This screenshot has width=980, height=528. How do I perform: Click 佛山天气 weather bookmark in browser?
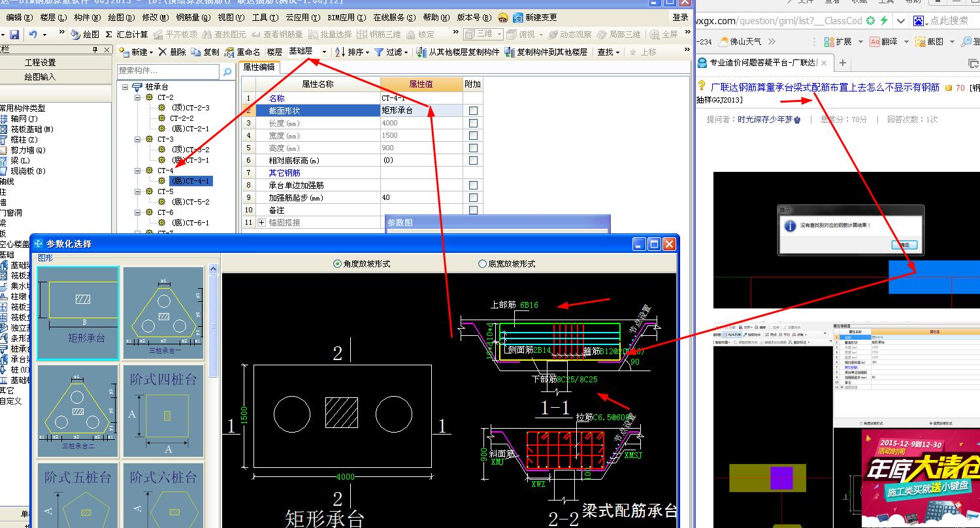click(740, 41)
